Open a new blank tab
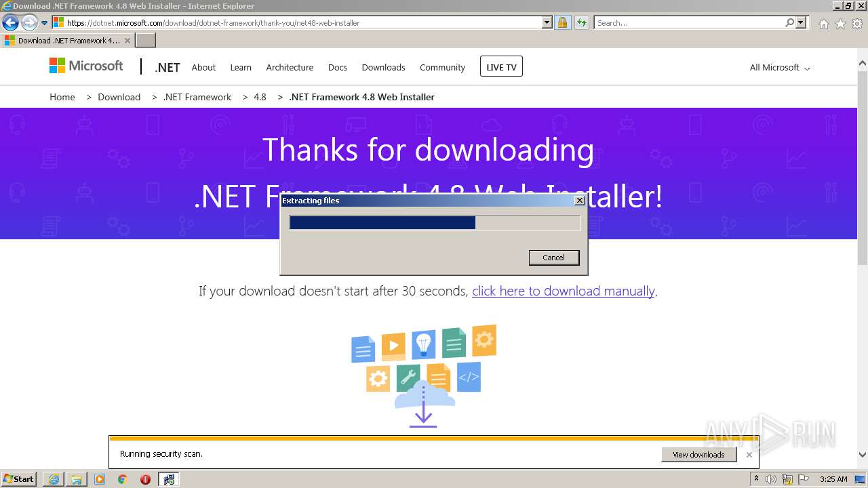 point(146,41)
